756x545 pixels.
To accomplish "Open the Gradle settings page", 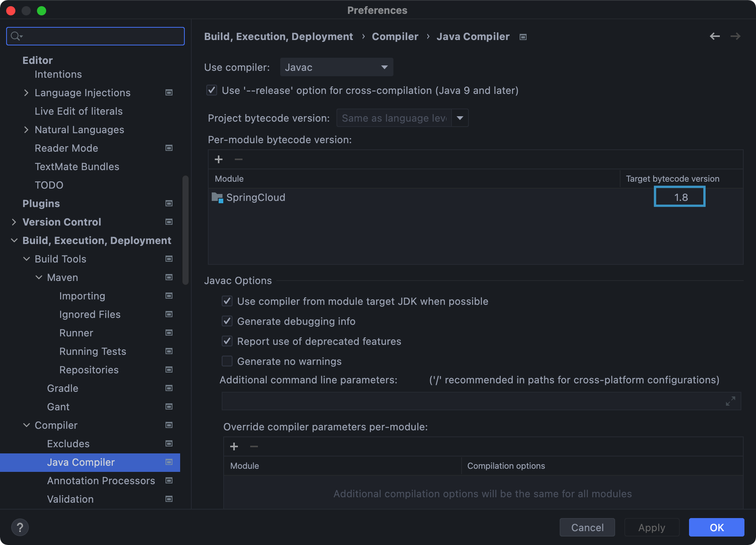I will 63,388.
